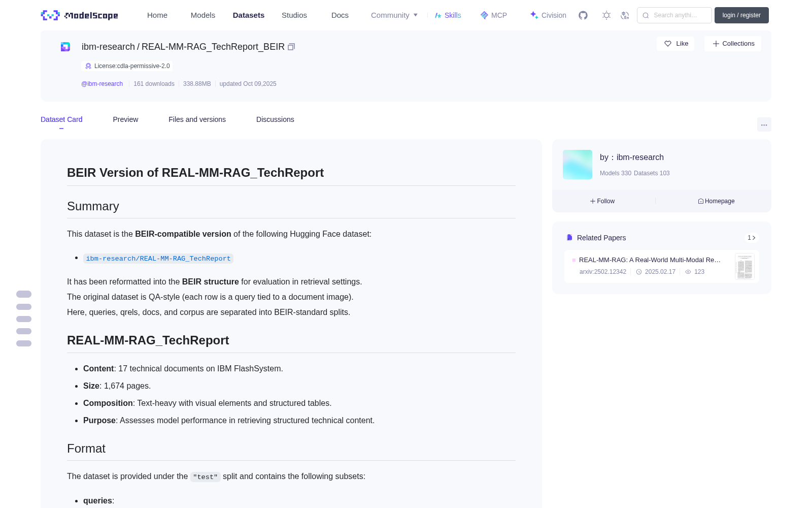Image resolution: width=812 pixels, height=508 pixels.
Task: Open the Datasets section
Action: [x=249, y=15]
